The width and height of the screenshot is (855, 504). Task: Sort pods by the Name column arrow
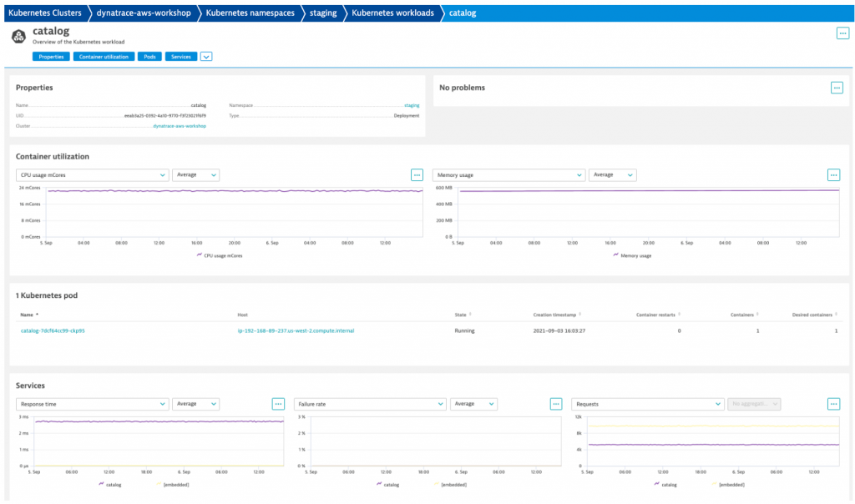pos(37,315)
